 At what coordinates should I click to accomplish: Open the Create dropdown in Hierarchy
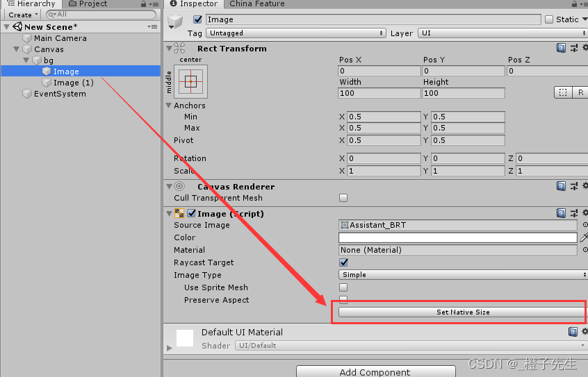(x=23, y=15)
